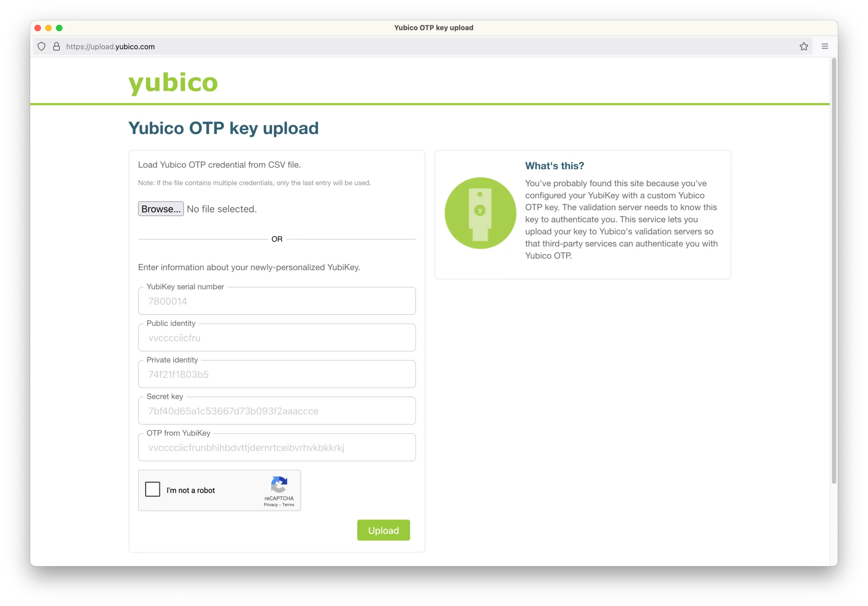This screenshot has width=868, height=606.
Task: Select the OTP from YubiKey field
Action: click(x=276, y=448)
